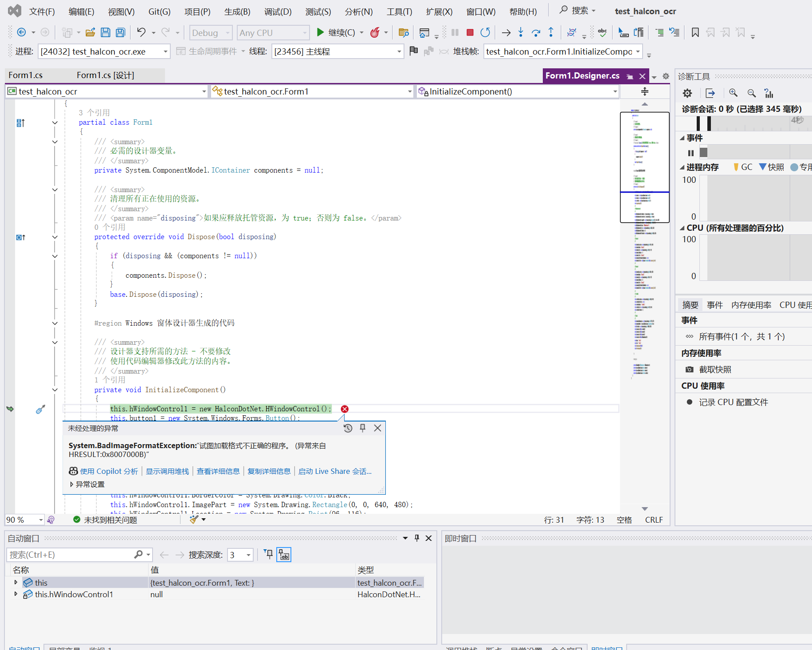Click the Open File folder icon
Screen dimensions: 812x650
(x=90, y=32)
